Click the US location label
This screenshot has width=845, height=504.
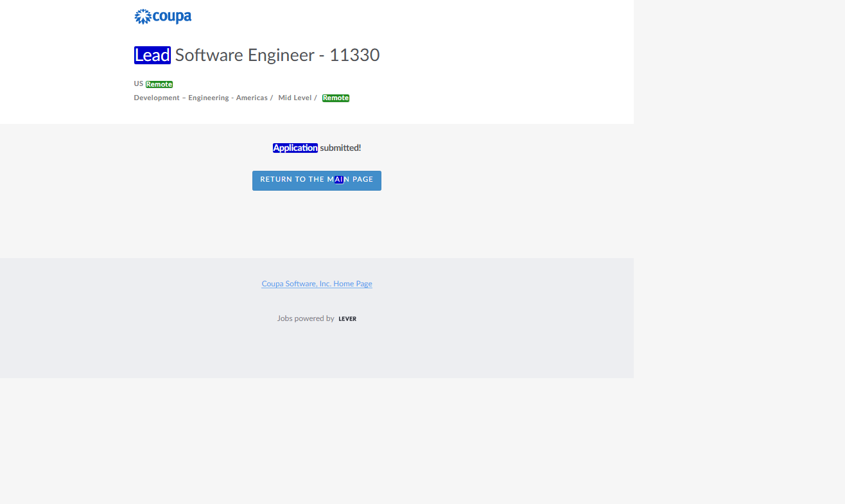click(138, 84)
